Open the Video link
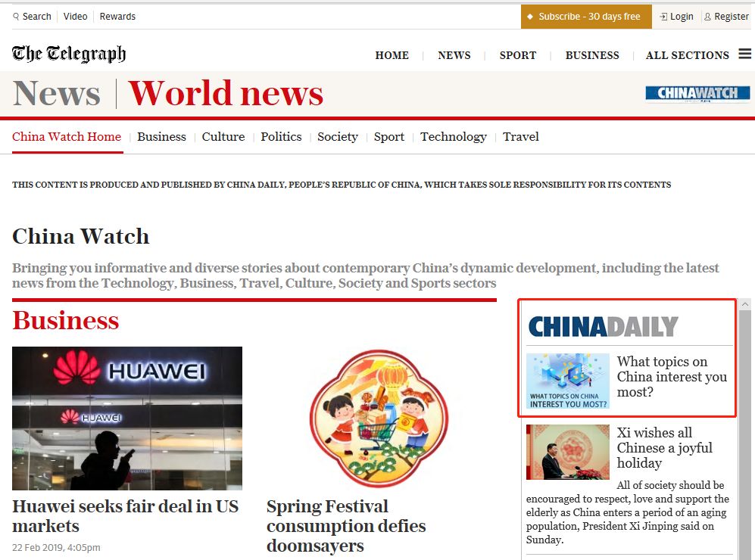755x560 pixels. (76, 17)
